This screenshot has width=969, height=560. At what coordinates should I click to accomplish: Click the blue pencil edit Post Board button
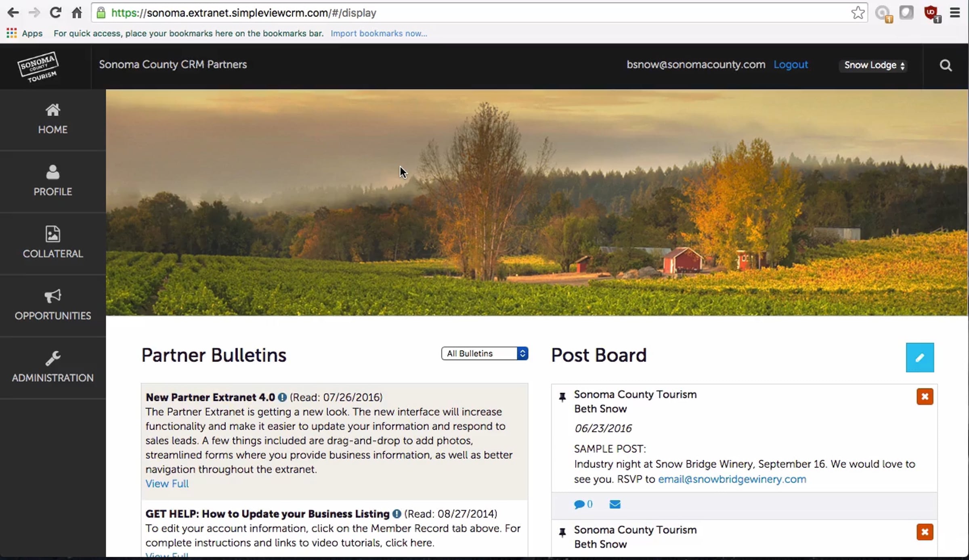[x=919, y=357]
